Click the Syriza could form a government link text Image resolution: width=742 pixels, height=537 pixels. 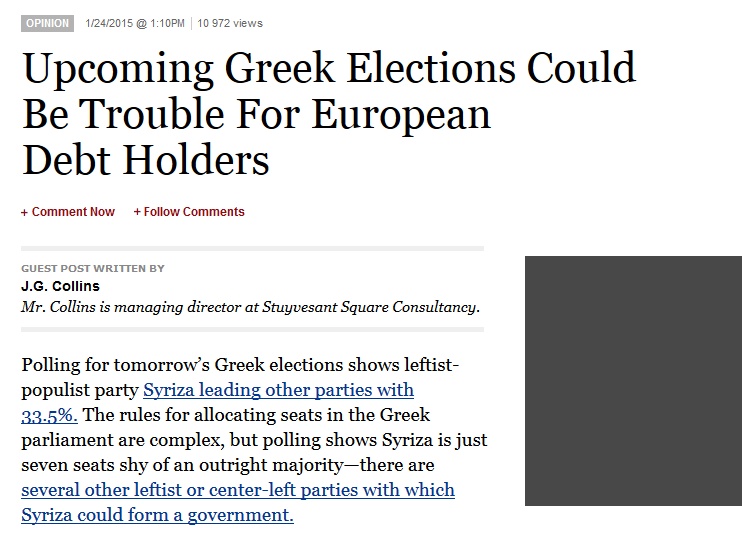157,515
